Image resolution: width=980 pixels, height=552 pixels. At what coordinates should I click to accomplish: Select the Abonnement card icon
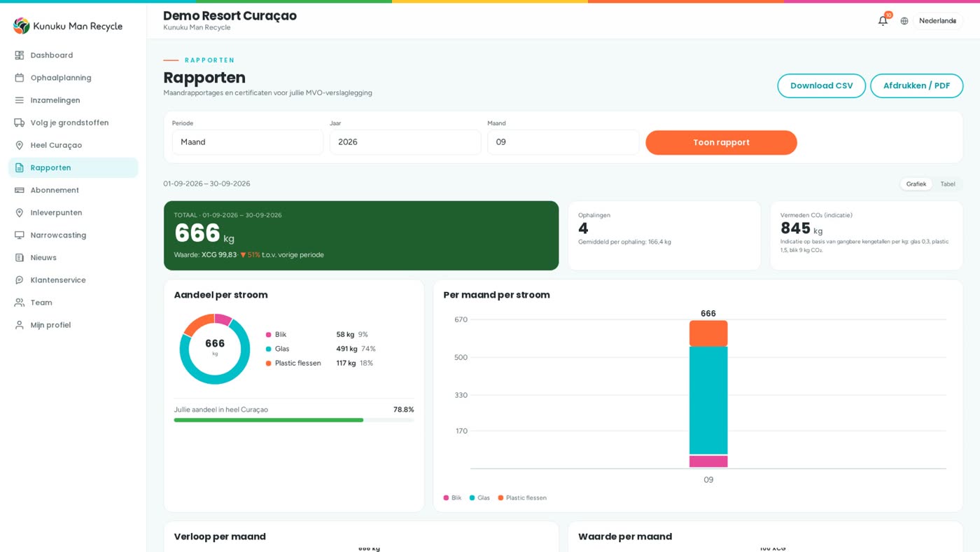(x=20, y=190)
